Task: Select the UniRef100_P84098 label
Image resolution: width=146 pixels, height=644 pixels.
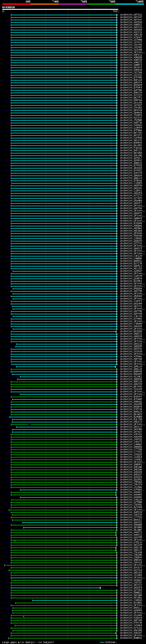Action: pyautogui.click(x=131, y=236)
